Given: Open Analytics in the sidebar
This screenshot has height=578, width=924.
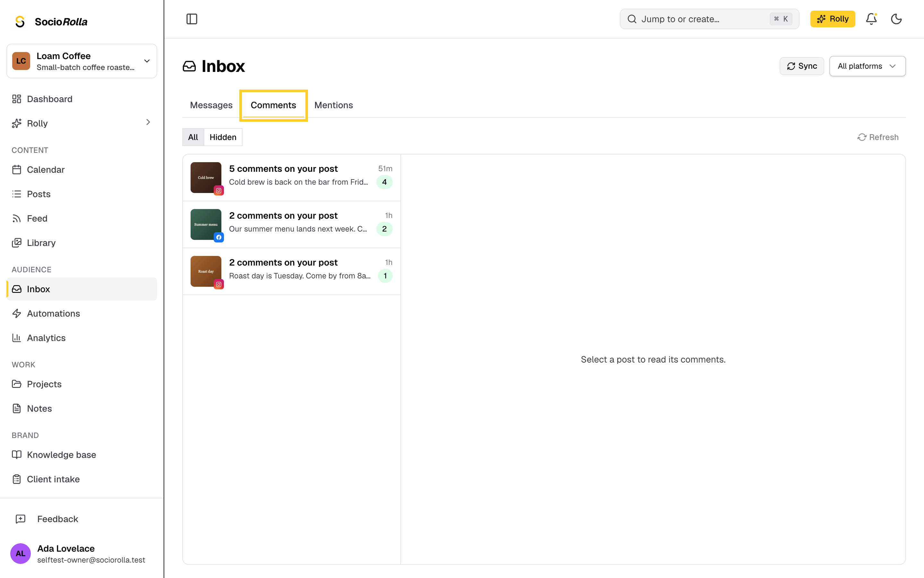Looking at the screenshot, I should coord(82,338).
